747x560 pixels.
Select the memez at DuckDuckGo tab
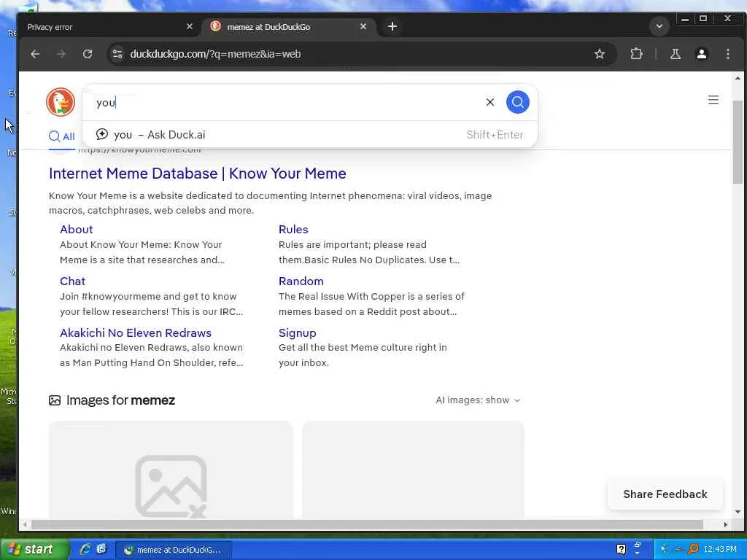pos(290,27)
